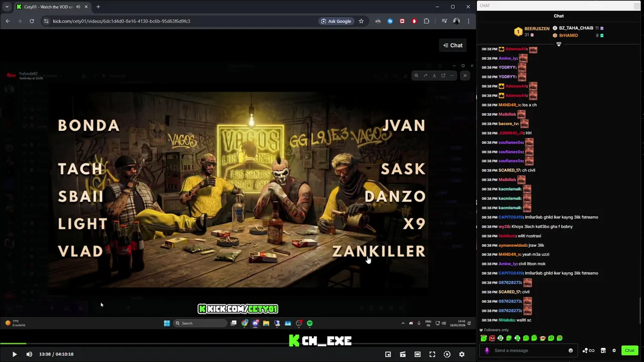The height and width of the screenshot is (362, 644).
Task: Click the kick.com address bar URL
Action: (121, 21)
